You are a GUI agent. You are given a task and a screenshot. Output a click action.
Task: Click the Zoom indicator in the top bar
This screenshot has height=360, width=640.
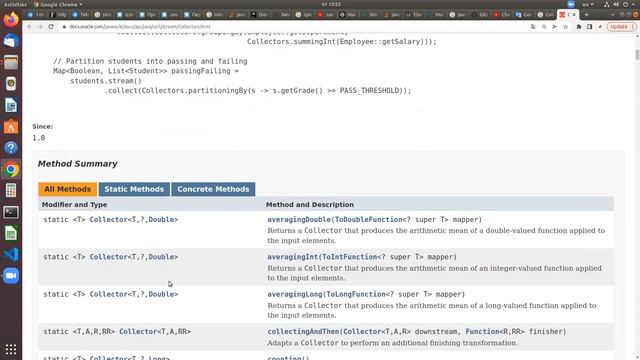click(x=571, y=4)
